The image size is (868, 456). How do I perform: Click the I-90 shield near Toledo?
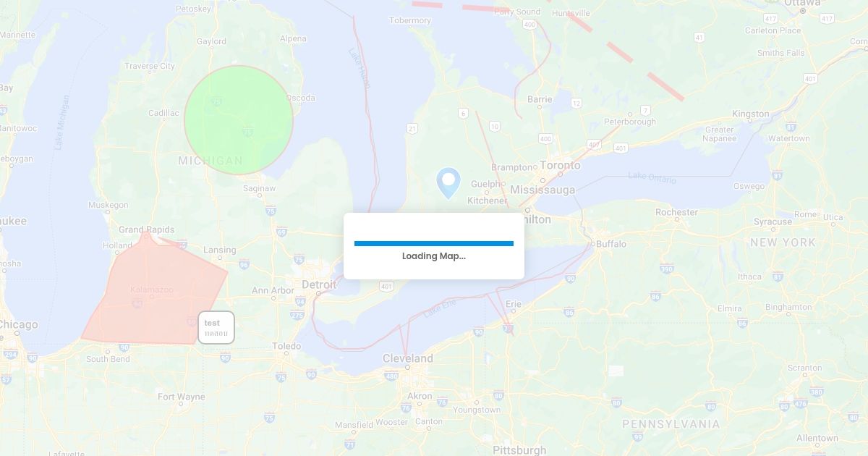click(311, 374)
